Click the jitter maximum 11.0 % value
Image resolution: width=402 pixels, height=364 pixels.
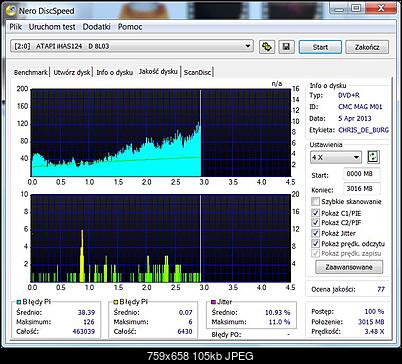coord(279,322)
